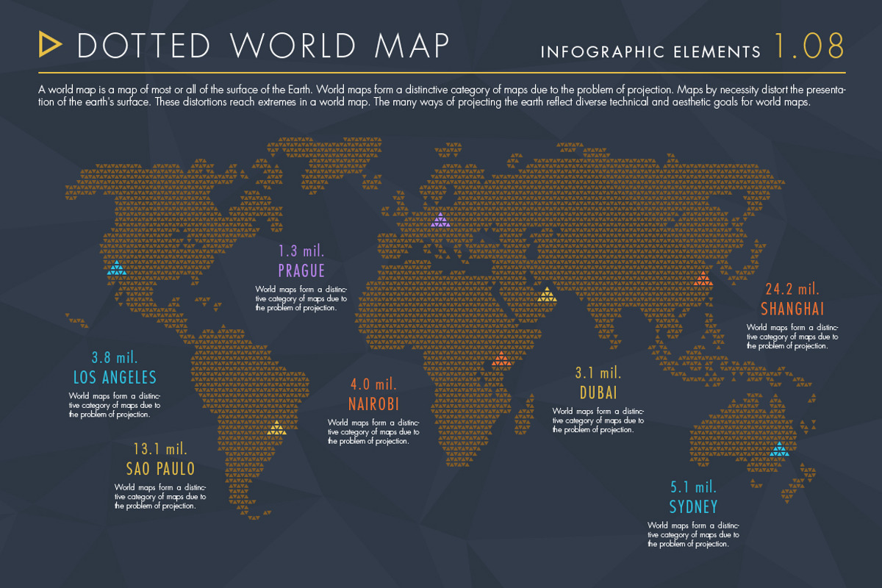The height and width of the screenshot is (588, 882).
Task: Click the 1.3 mil. population value
Action: pos(301,251)
